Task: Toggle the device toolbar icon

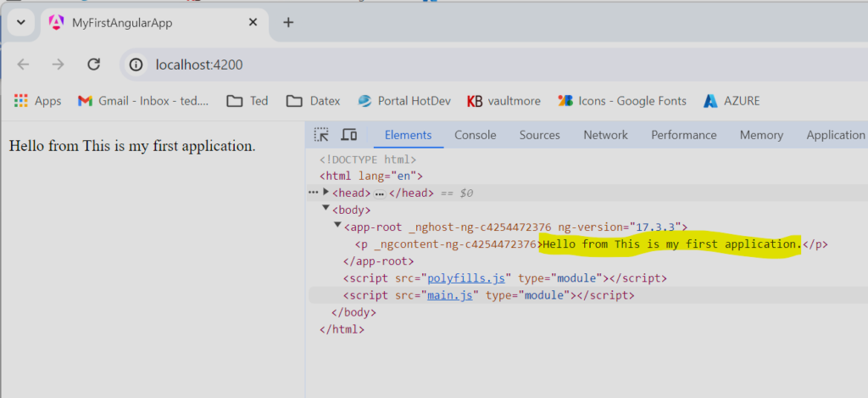Action: pyautogui.click(x=348, y=135)
